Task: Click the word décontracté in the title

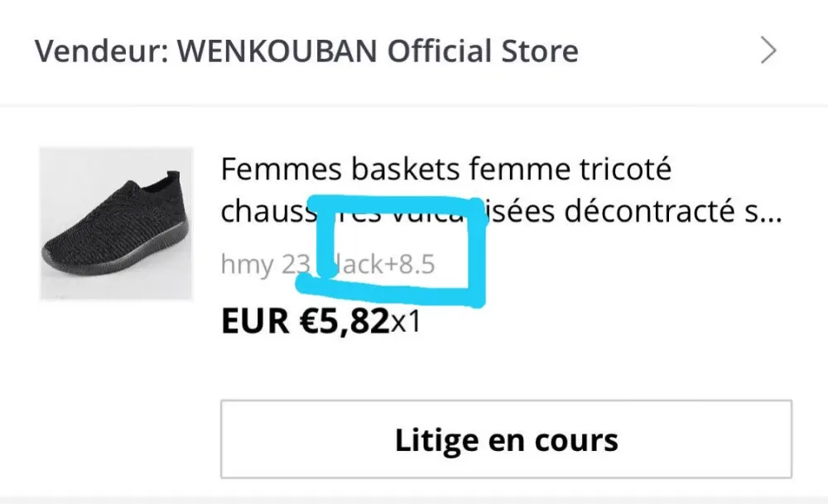Action: point(649,212)
